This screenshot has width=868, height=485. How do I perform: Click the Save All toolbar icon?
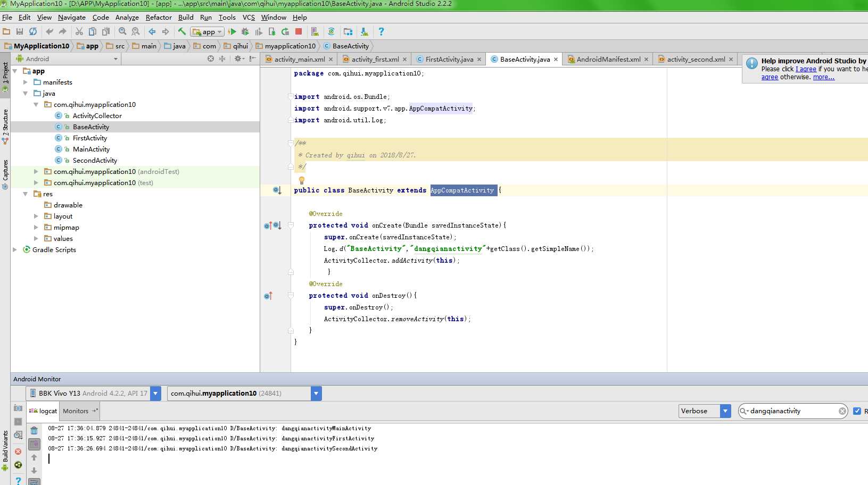[x=20, y=32]
